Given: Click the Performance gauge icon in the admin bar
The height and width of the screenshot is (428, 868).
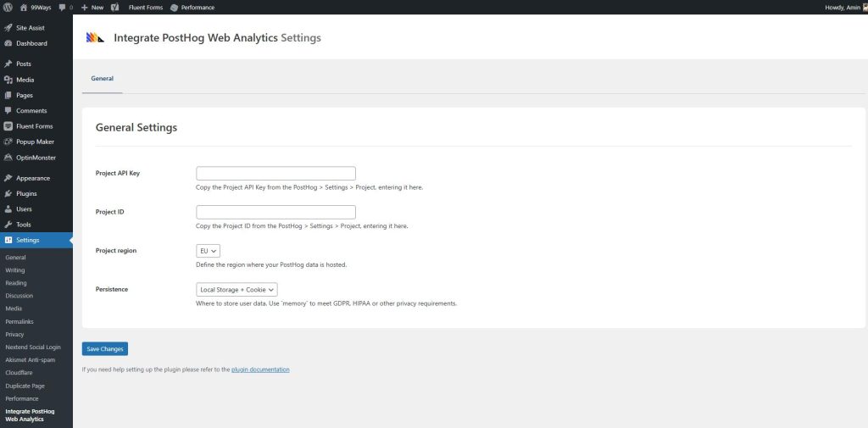Looking at the screenshot, I should click(x=175, y=7).
